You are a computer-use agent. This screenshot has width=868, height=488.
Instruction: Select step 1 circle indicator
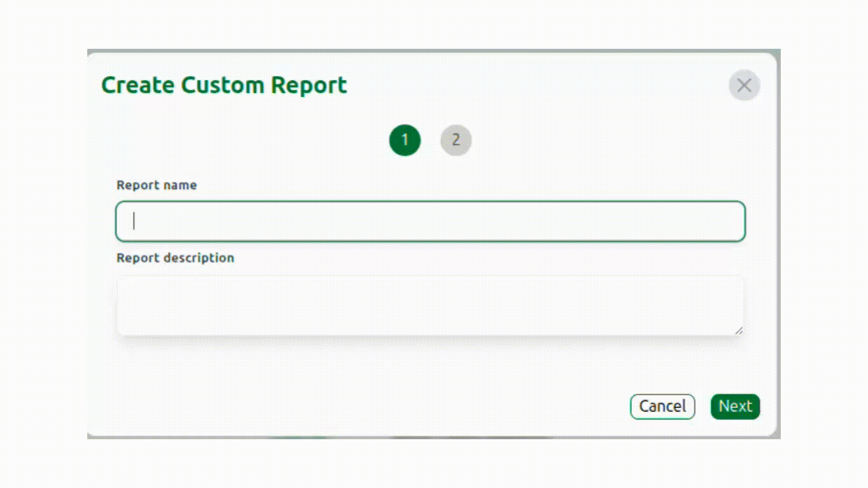[x=405, y=140]
